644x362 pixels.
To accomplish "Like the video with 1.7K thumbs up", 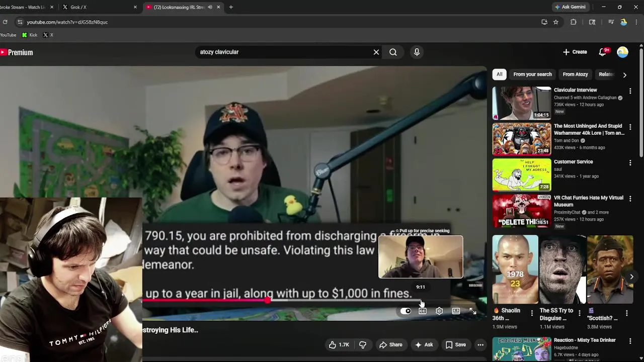I will click(339, 345).
